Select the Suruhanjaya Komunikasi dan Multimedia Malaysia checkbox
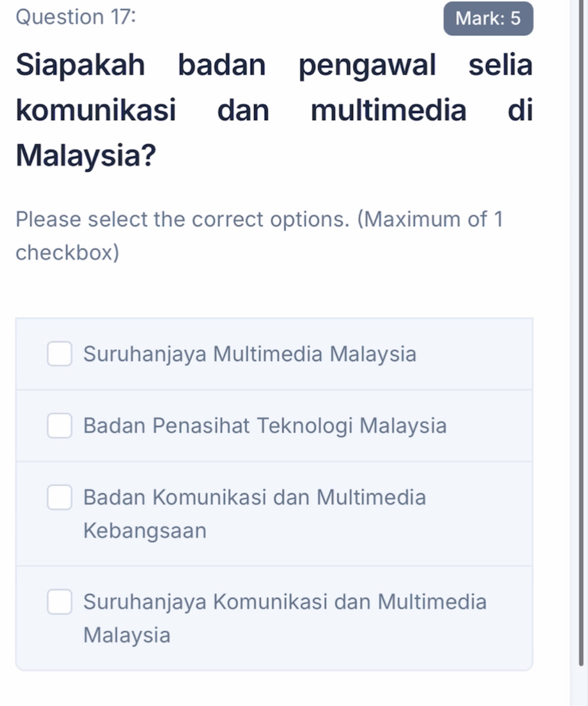This screenshot has height=706, width=588. coord(60,602)
